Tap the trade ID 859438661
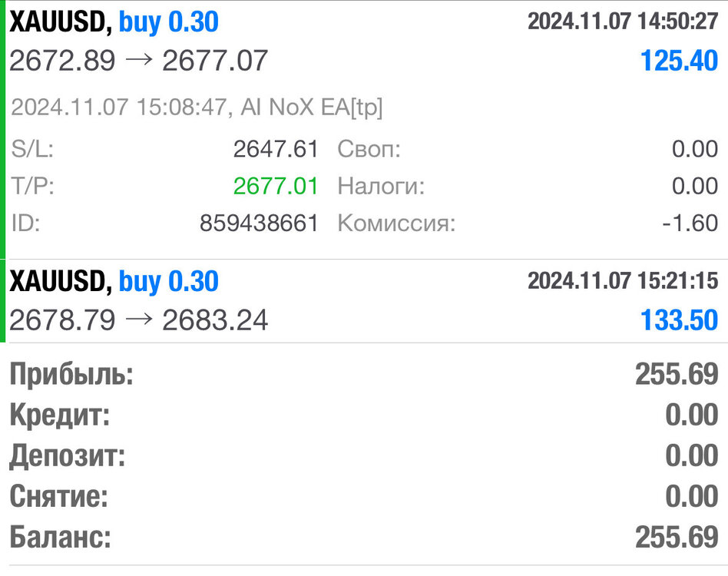The height and width of the screenshot is (576, 728). pyautogui.click(x=259, y=223)
